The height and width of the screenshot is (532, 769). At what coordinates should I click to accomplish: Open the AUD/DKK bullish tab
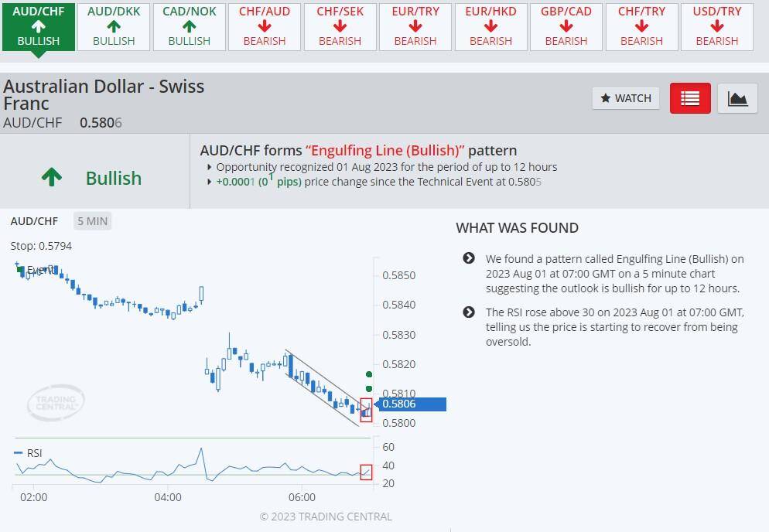114,26
